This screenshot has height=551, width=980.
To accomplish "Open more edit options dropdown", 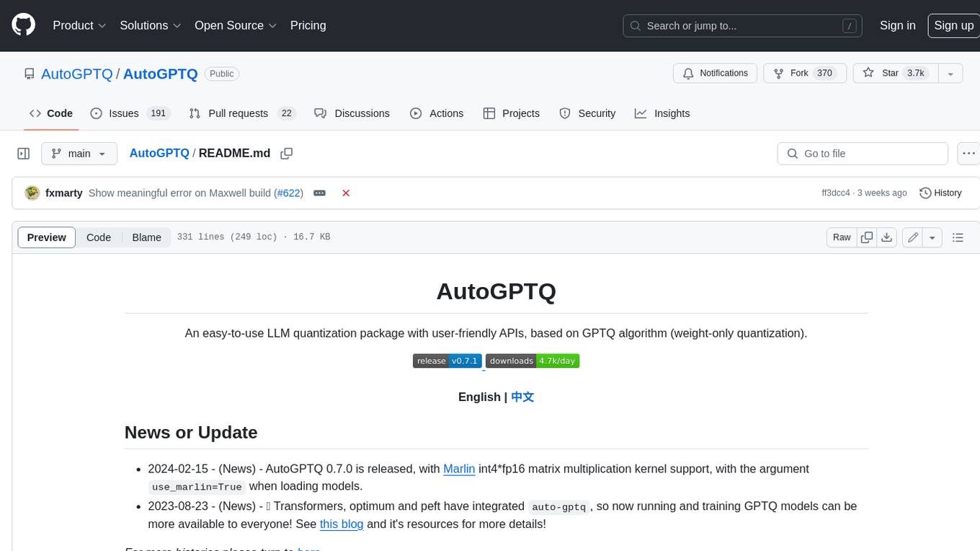I will (x=932, y=237).
